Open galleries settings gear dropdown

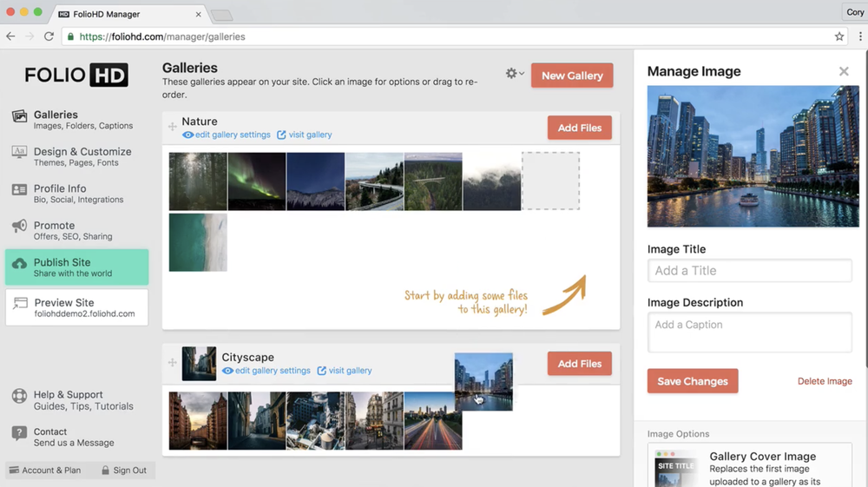[514, 73]
